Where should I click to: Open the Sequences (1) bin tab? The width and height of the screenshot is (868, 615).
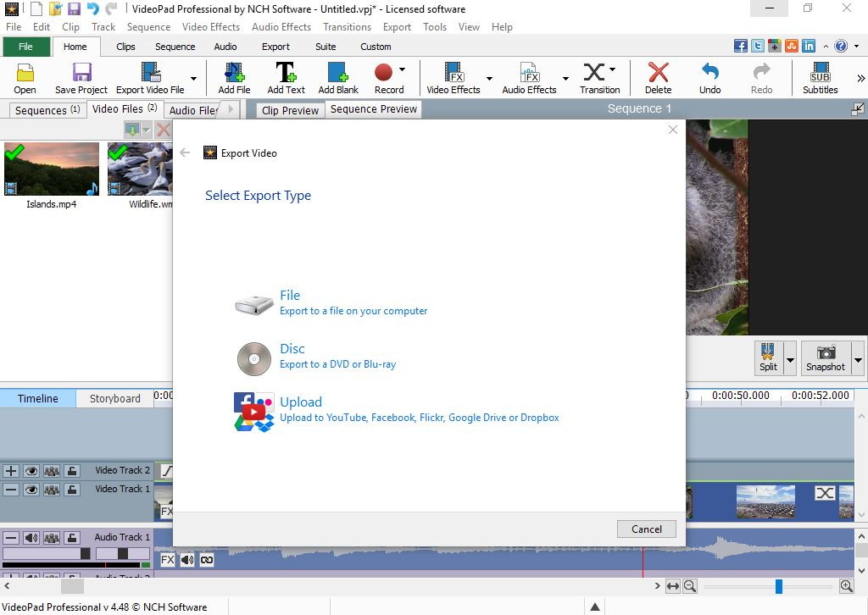[47, 110]
